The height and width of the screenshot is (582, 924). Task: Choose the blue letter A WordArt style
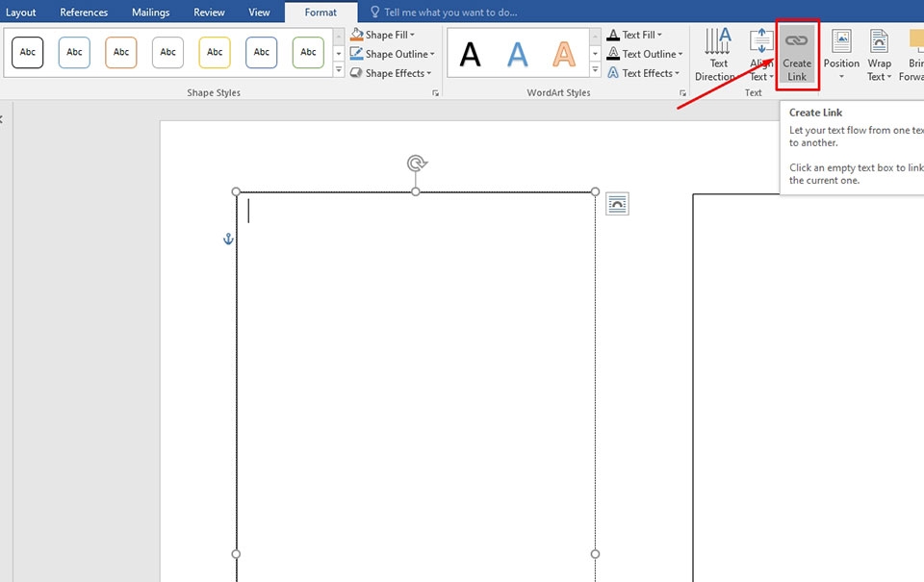[518, 54]
